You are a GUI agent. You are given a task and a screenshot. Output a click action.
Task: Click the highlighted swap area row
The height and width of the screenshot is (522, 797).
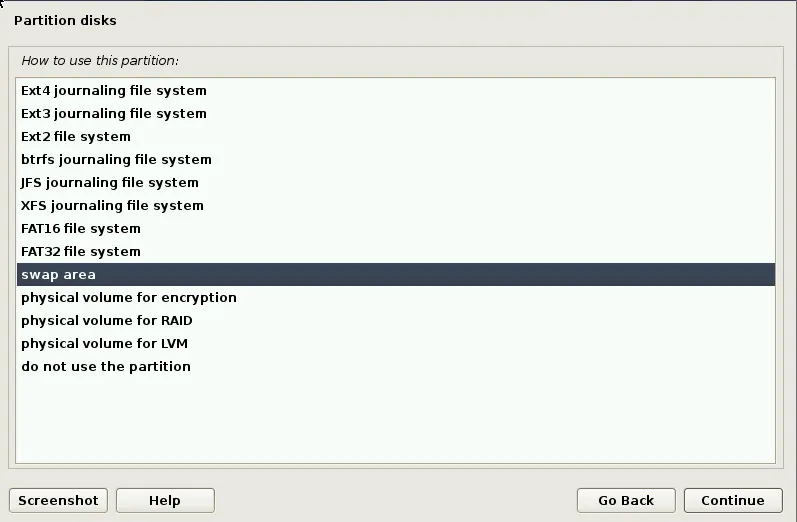click(395, 274)
